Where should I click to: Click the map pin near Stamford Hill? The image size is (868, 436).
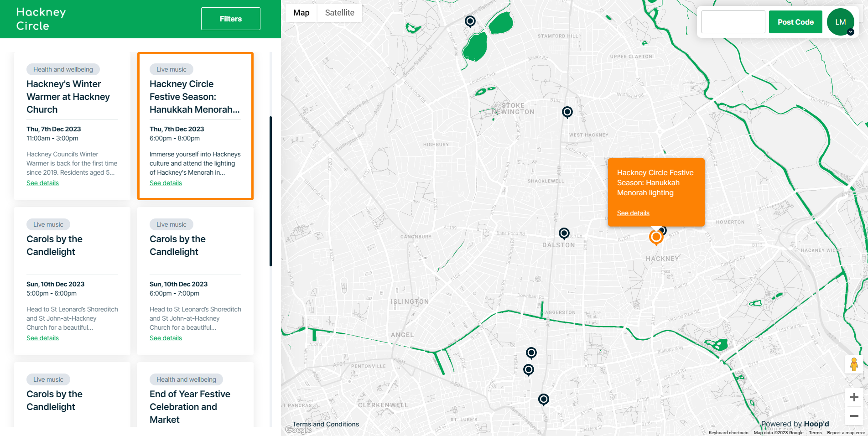(470, 21)
